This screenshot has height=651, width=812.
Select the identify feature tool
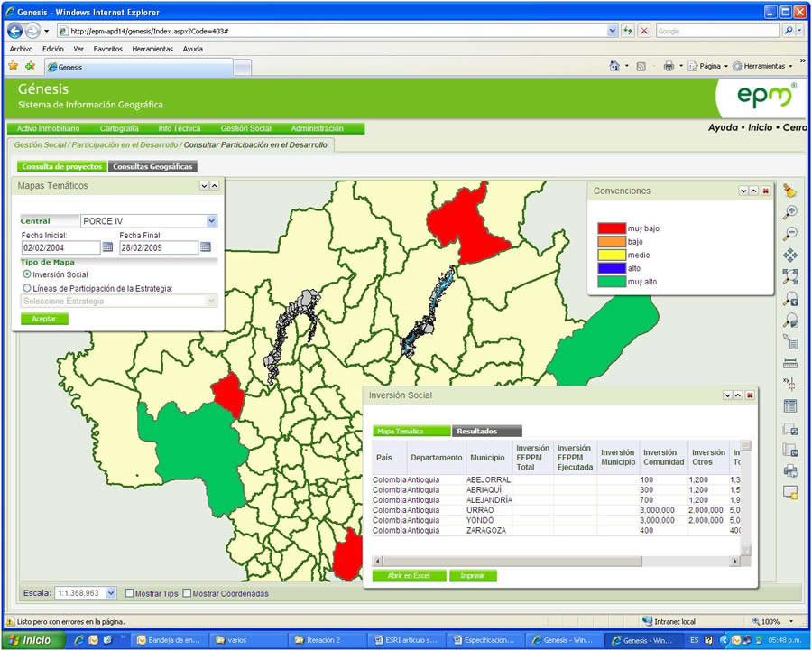pos(790,341)
